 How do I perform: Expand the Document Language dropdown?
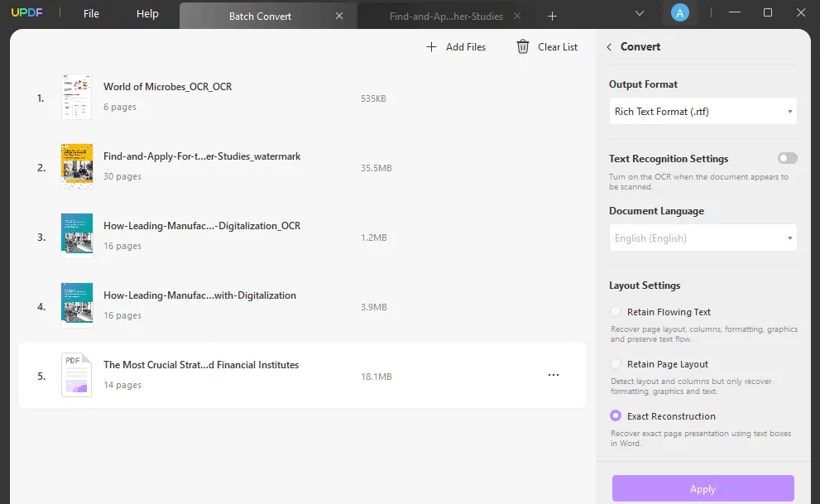(x=703, y=238)
